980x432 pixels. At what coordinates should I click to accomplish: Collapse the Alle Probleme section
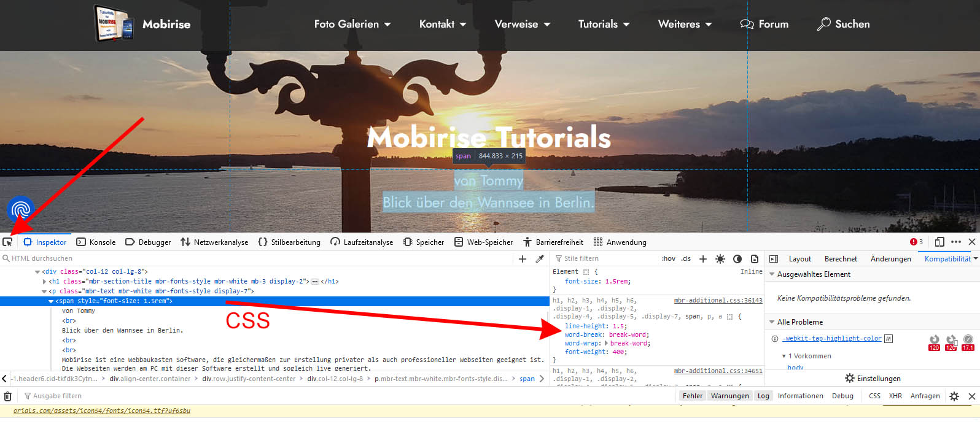772,322
